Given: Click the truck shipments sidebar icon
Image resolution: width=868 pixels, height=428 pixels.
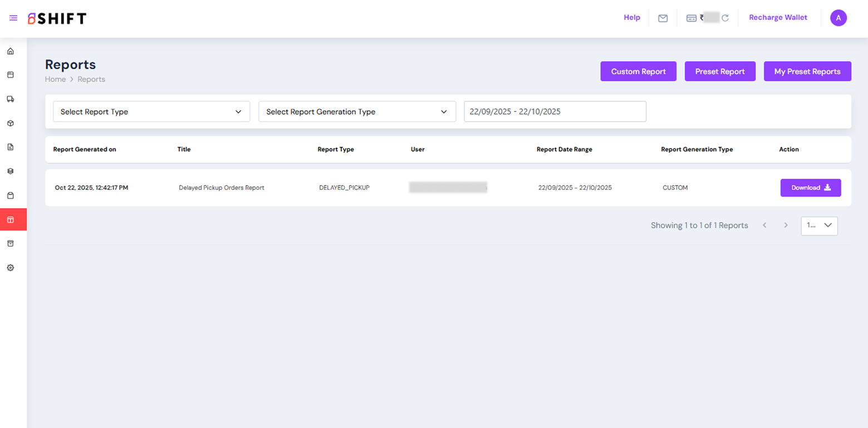Looking at the screenshot, I should click(10, 99).
